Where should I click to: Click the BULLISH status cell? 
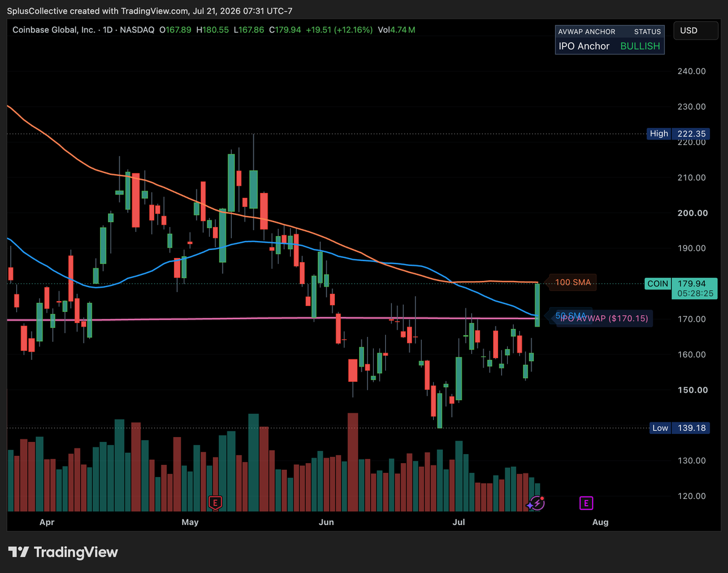pyautogui.click(x=640, y=46)
